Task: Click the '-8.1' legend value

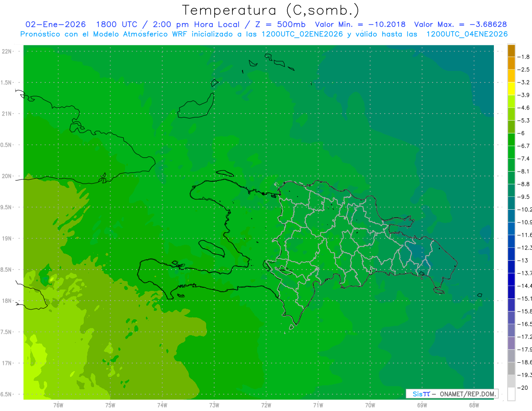Action: point(524,171)
